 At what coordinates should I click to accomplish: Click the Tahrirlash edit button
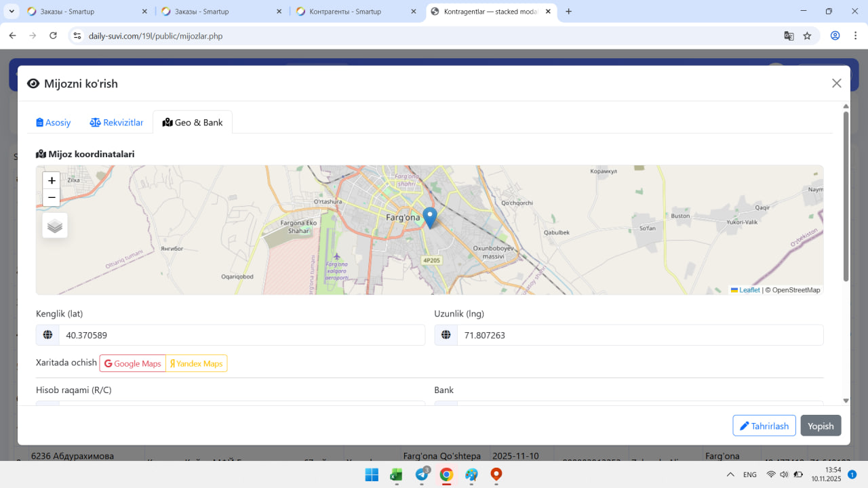point(764,426)
